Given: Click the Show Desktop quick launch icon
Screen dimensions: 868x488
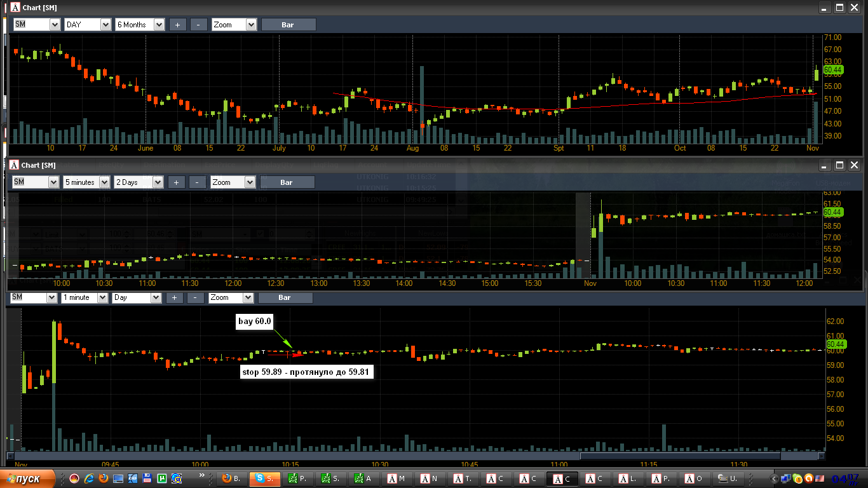Looking at the screenshot, I should coord(118,478).
